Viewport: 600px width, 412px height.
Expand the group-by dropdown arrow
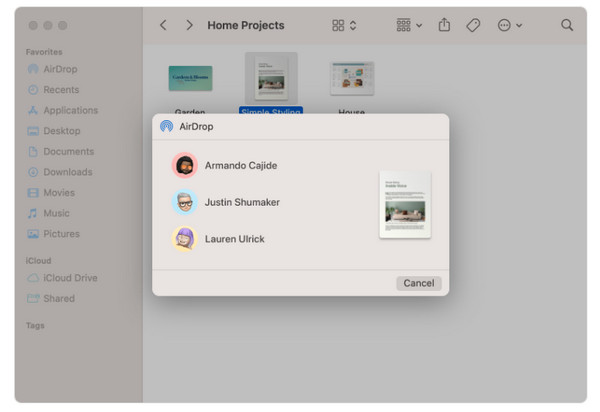[419, 26]
